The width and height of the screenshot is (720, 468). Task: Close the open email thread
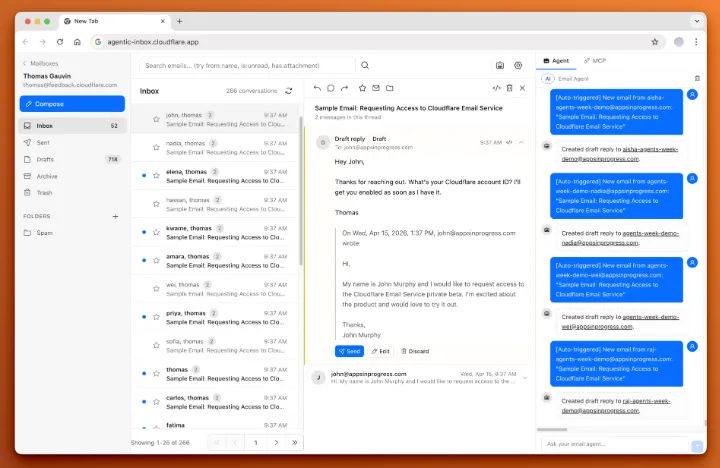click(x=523, y=88)
